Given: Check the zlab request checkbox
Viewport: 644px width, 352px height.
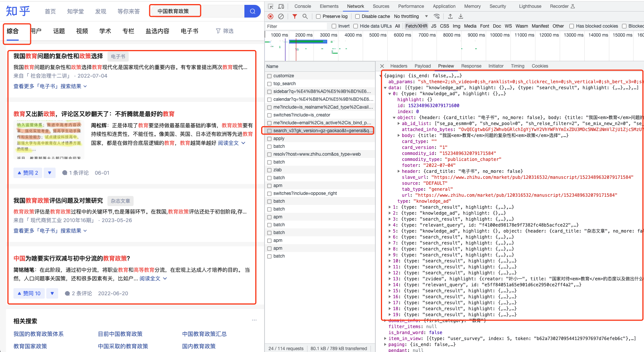Looking at the screenshot, I should (x=269, y=170).
